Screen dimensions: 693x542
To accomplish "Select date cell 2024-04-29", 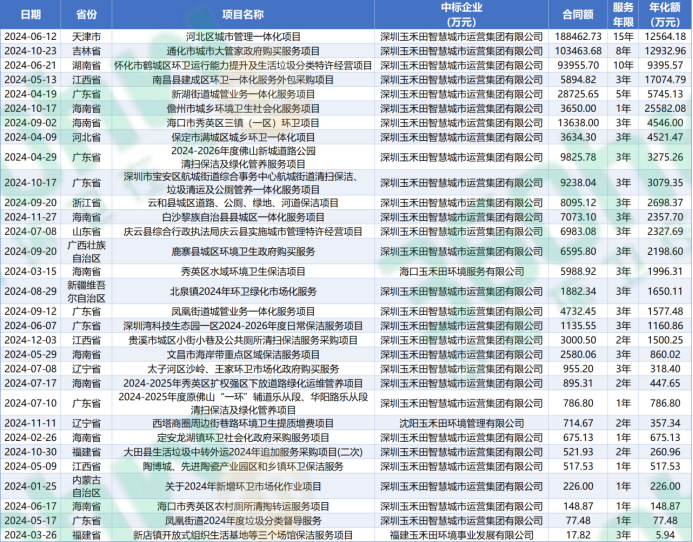I will [30, 157].
